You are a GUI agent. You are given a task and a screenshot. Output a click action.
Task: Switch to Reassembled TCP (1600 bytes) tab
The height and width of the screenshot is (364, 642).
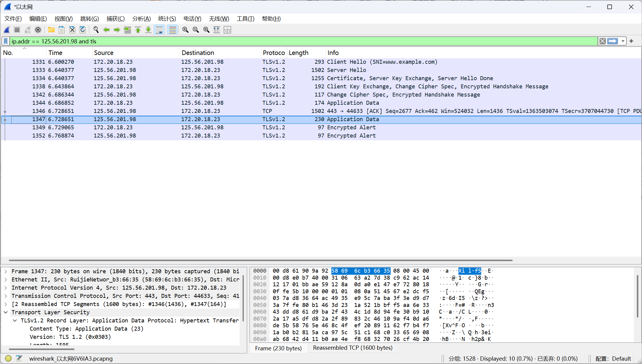pyautogui.click(x=353, y=348)
